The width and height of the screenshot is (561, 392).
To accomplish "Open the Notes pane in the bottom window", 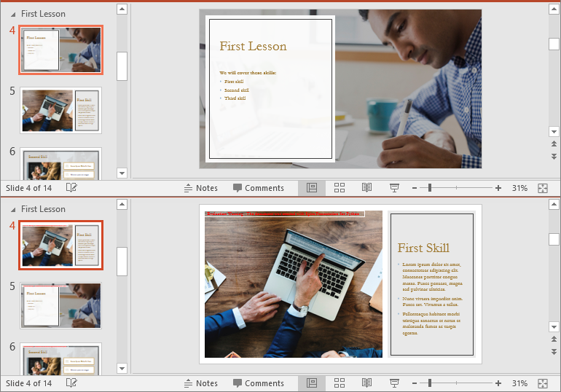I will (x=200, y=383).
